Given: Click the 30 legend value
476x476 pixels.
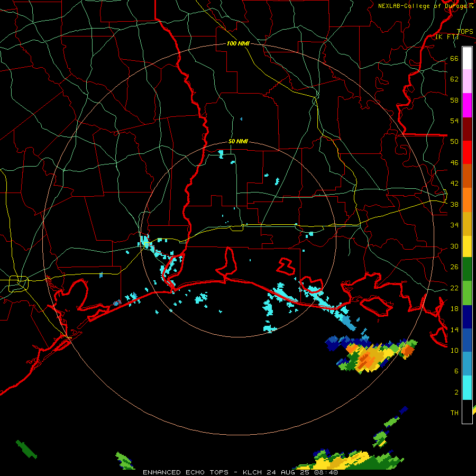Looking at the screenshot, I should [454, 246].
